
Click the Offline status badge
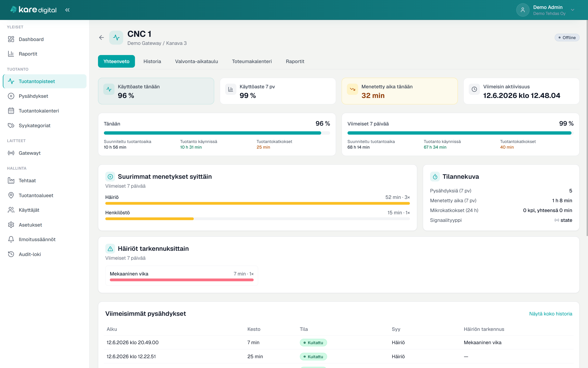pos(567,38)
